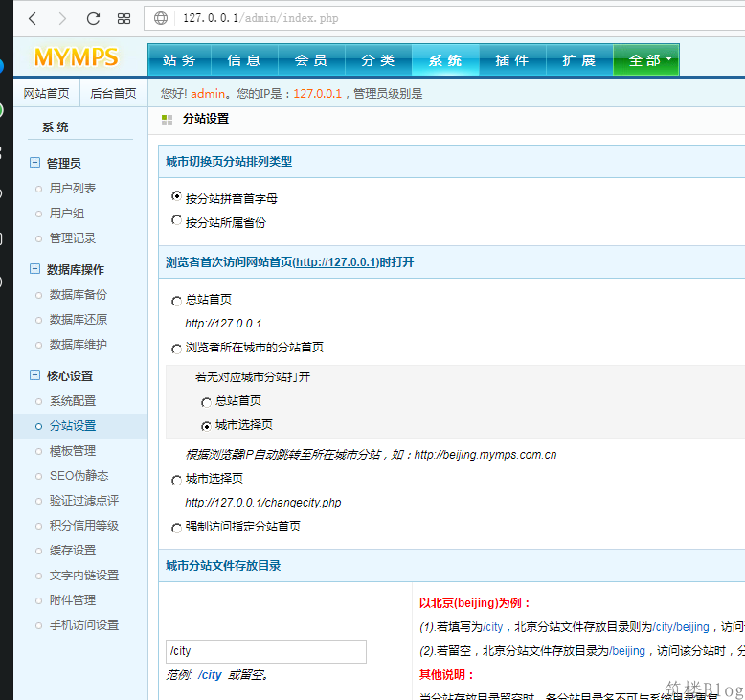Open 分站设置 in sidebar

coord(73,426)
